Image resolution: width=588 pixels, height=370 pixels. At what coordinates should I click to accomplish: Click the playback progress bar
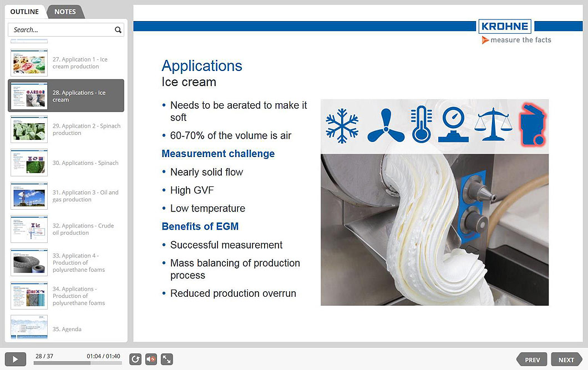[78, 363]
